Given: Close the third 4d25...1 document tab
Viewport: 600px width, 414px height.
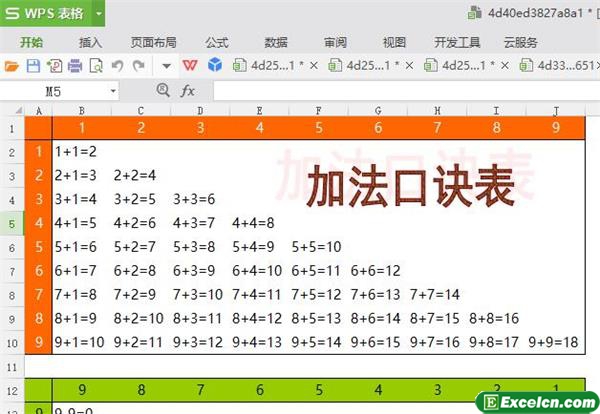Looking at the screenshot, I should (x=505, y=66).
